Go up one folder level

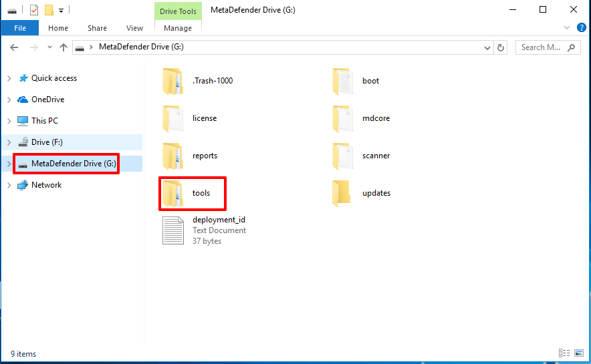(x=64, y=47)
